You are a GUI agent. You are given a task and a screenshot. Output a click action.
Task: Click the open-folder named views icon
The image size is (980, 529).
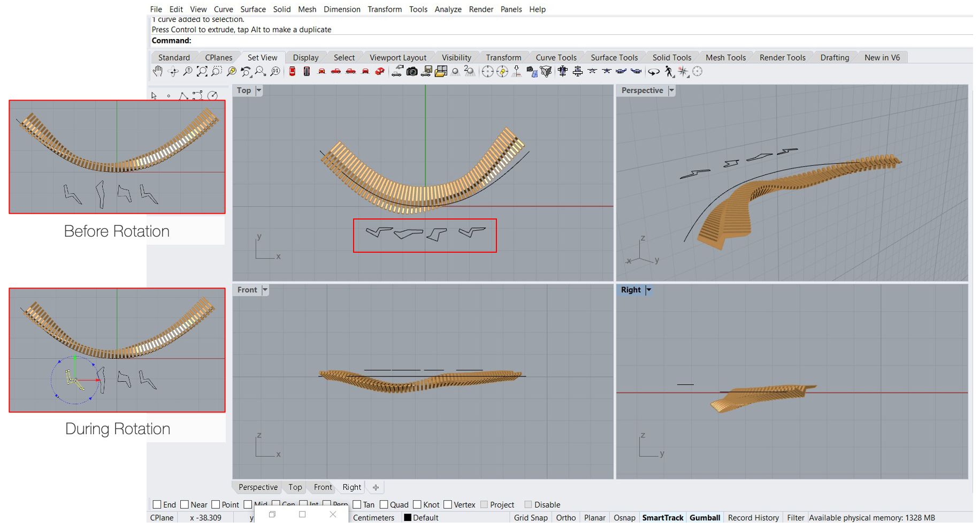pyautogui.click(x=441, y=71)
